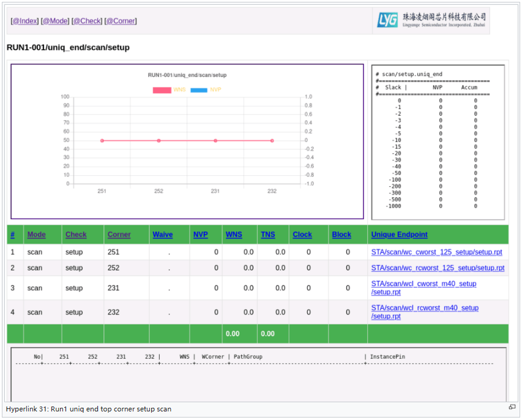
Task: Open the wc_rcworst_125_setup report link
Action: click(438, 268)
